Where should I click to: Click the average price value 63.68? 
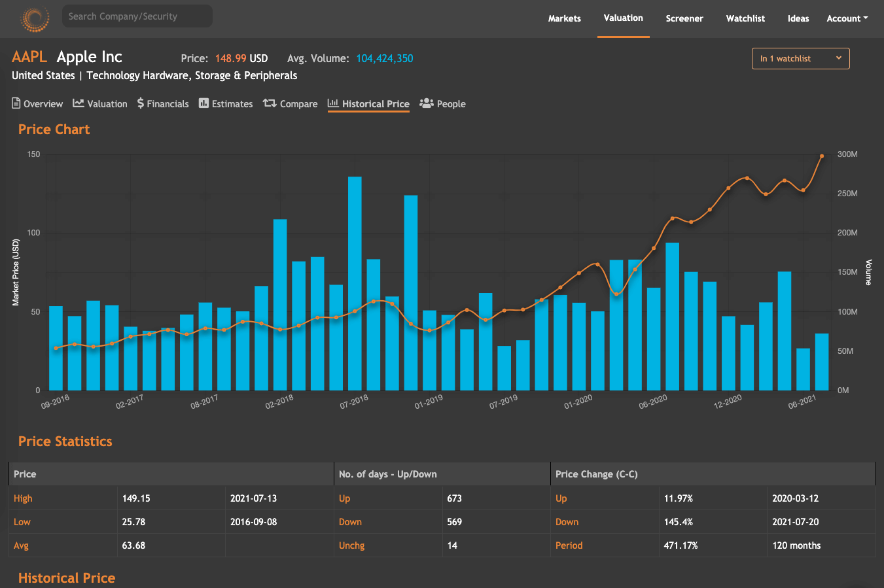click(133, 545)
